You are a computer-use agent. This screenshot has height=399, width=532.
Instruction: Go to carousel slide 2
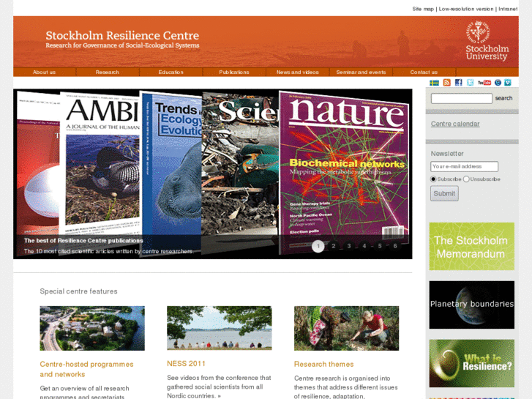pyautogui.click(x=334, y=246)
